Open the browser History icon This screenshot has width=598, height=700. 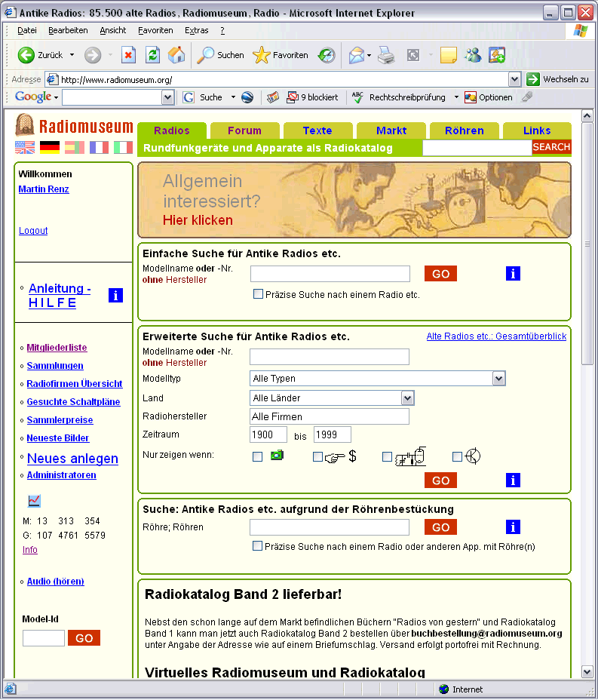click(x=327, y=55)
